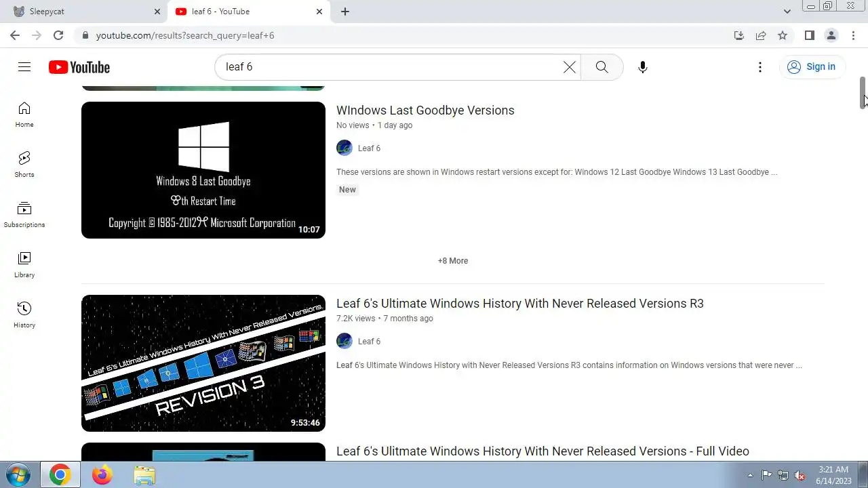Open Chrome three-dot menu
This screenshot has height=488, width=868.
click(853, 35)
